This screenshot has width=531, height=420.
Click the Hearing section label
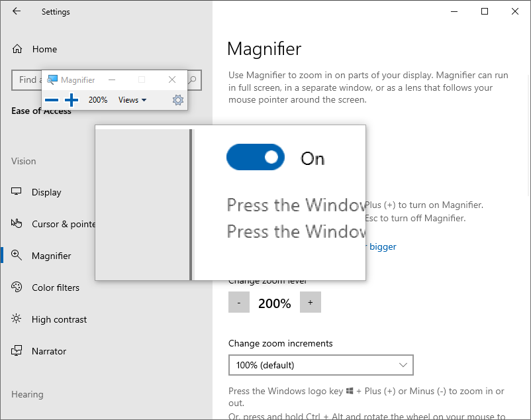[x=27, y=395]
